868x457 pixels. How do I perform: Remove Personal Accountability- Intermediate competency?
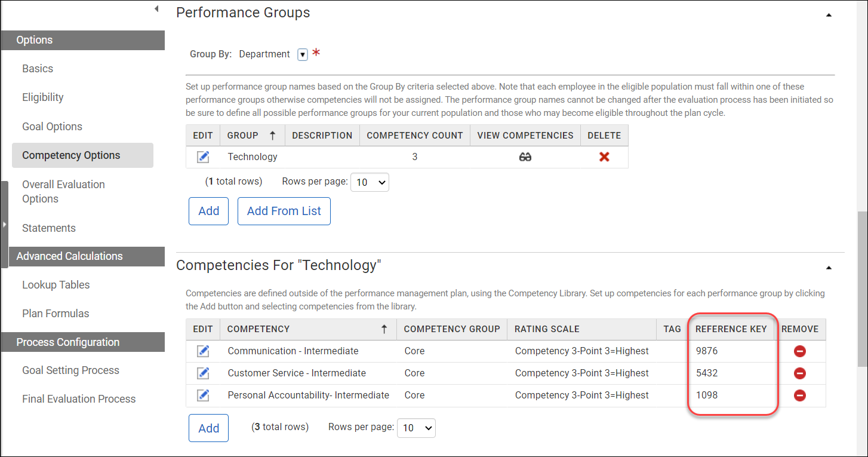tap(800, 395)
